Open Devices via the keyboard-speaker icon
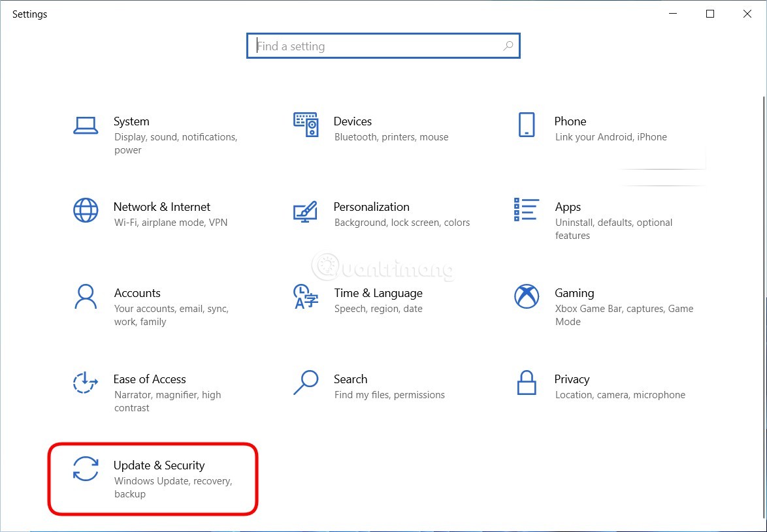 [306, 124]
